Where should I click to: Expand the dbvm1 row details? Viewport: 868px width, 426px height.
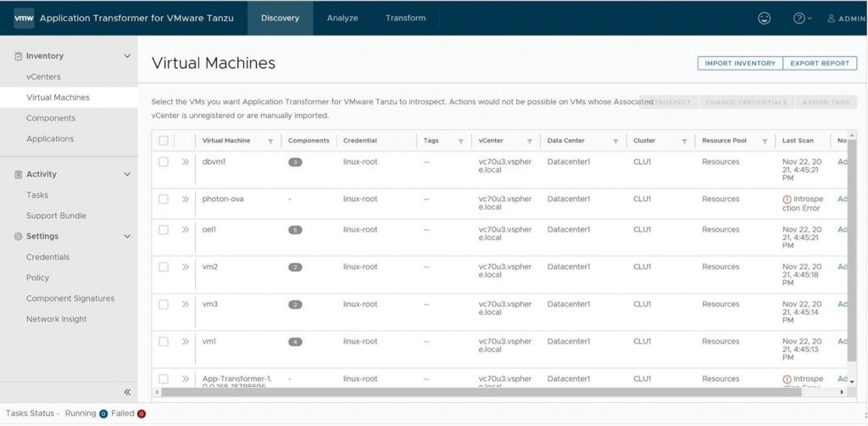[186, 162]
